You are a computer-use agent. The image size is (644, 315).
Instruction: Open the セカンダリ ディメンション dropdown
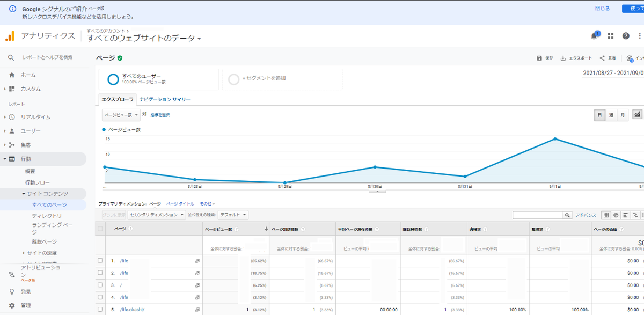point(157,215)
